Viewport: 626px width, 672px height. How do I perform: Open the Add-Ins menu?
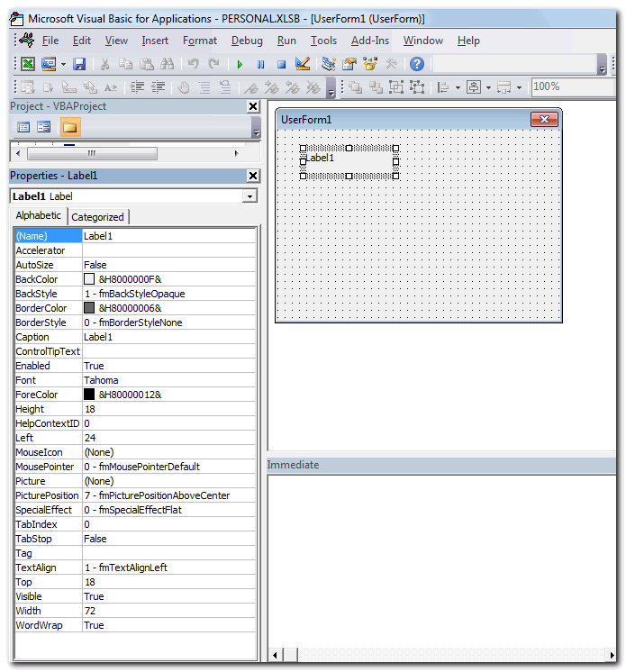pos(370,41)
